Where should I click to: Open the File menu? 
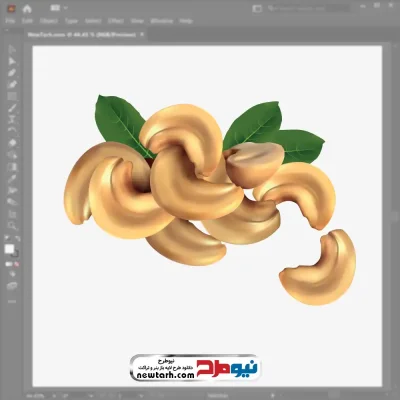(10, 21)
